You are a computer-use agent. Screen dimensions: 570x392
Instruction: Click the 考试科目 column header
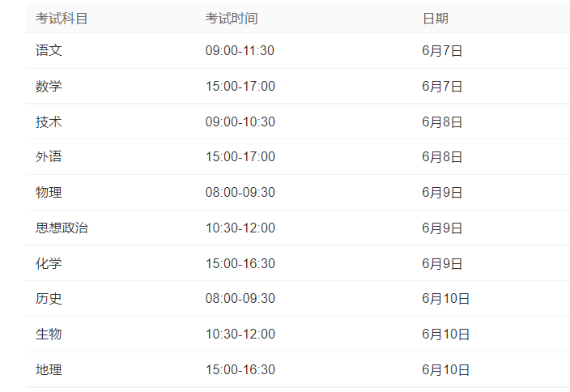pyautogui.click(x=62, y=19)
